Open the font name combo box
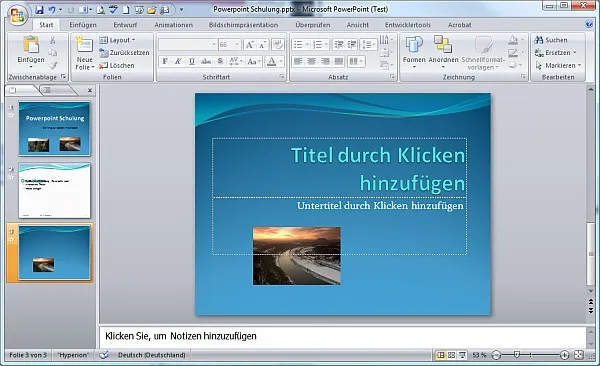The width and height of the screenshot is (600, 366). pos(188,45)
